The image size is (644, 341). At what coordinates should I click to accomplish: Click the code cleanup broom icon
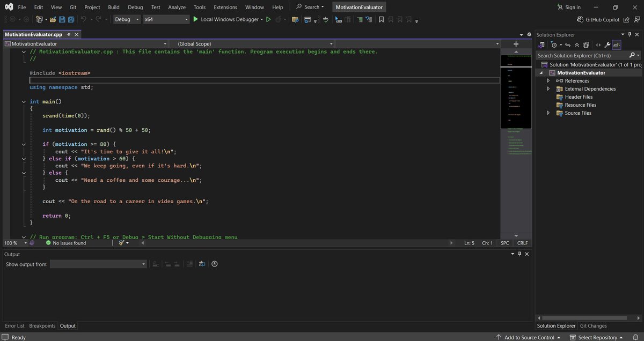pos(122,243)
